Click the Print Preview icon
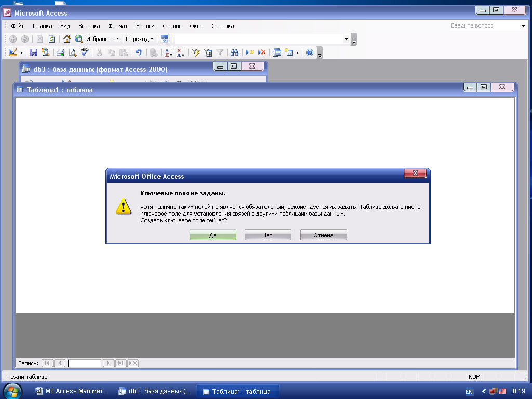Viewport: 532px width, 399px height. [72, 52]
